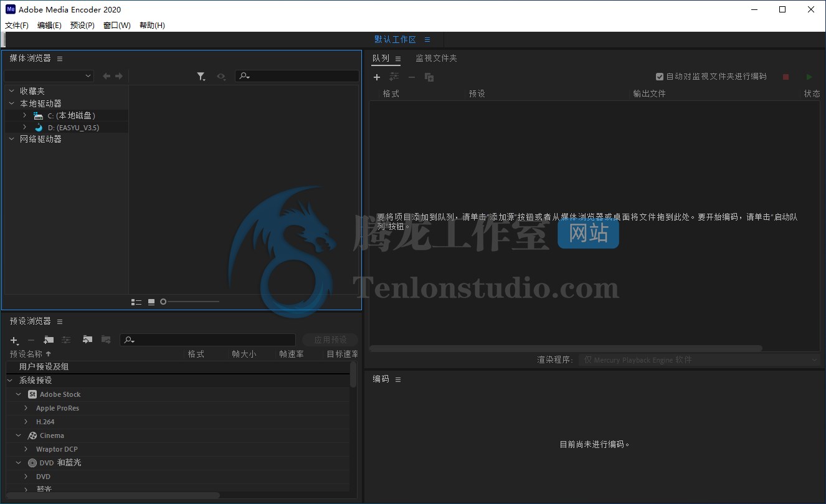826x504 pixels.
Task: Collapse DVD 和蓝光 preset group
Action: 19,463
